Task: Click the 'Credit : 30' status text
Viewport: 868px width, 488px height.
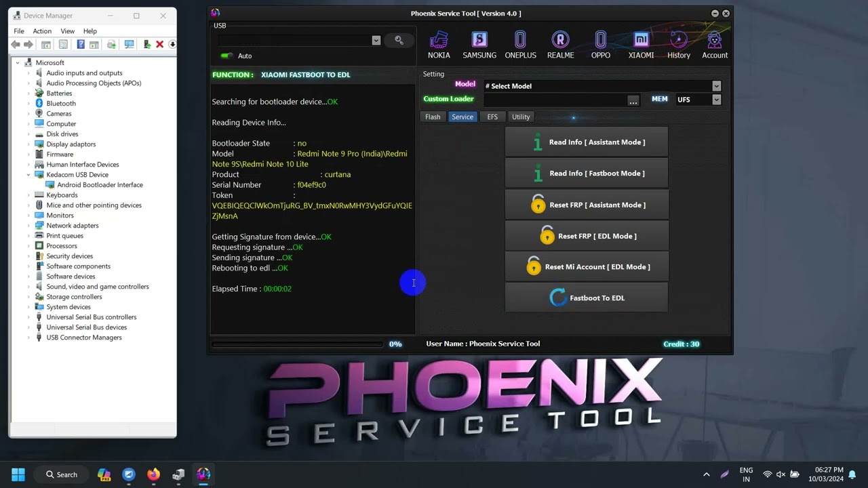Action: (681, 344)
